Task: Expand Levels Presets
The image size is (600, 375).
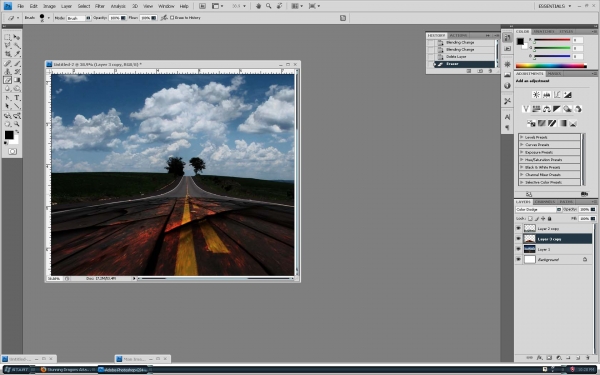Action: tap(522, 137)
